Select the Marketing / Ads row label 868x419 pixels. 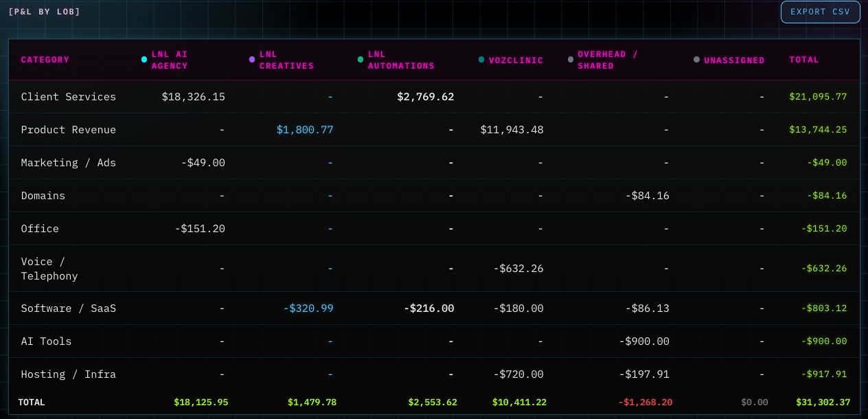[69, 163]
